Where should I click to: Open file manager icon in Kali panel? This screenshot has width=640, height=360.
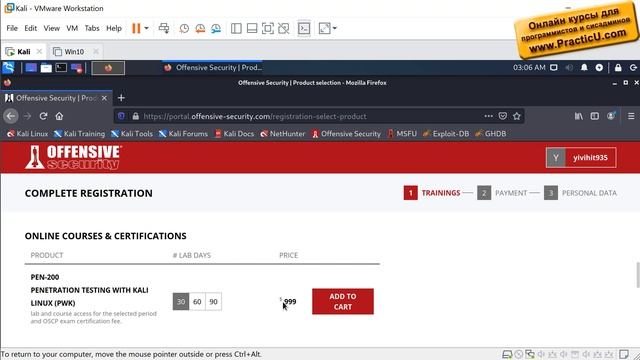pyautogui.click(x=46, y=68)
